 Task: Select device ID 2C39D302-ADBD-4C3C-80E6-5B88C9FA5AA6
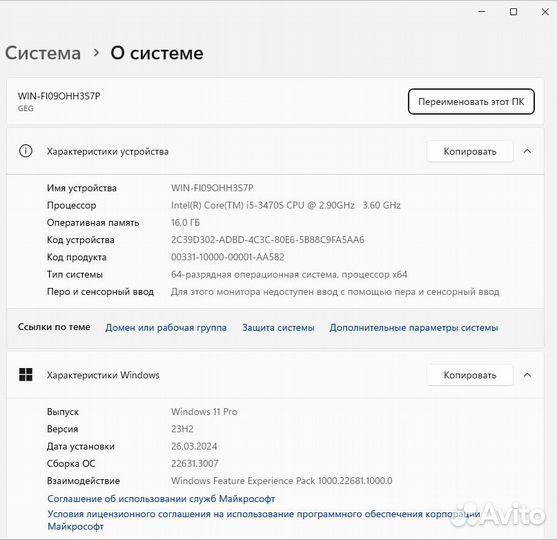[267, 240]
